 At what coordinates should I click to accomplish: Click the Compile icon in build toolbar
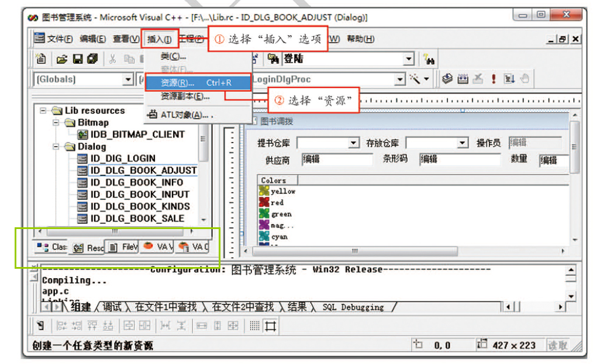[447, 79]
